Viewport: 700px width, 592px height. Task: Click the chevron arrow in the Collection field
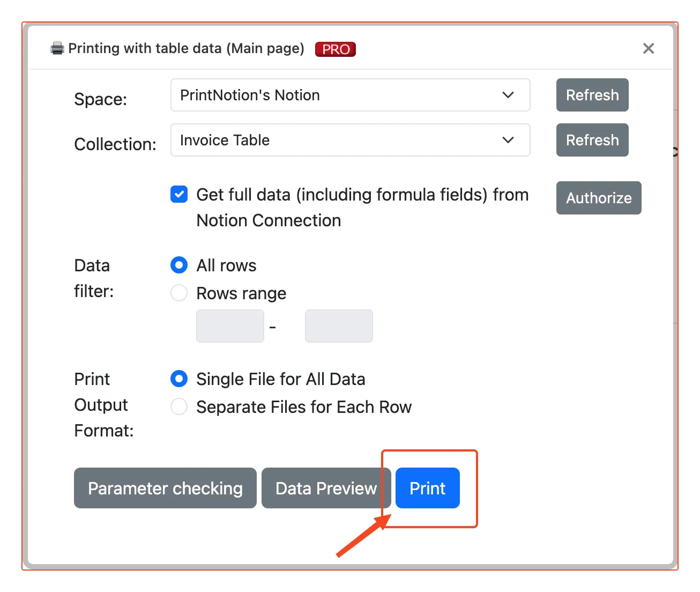click(x=508, y=140)
